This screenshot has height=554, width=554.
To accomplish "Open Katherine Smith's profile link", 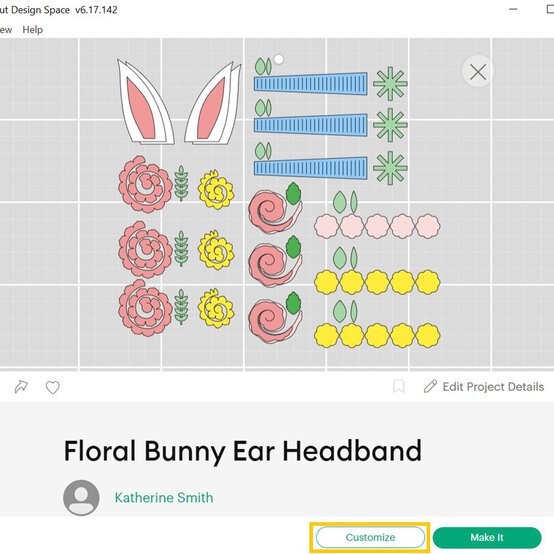I will (164, 497).
